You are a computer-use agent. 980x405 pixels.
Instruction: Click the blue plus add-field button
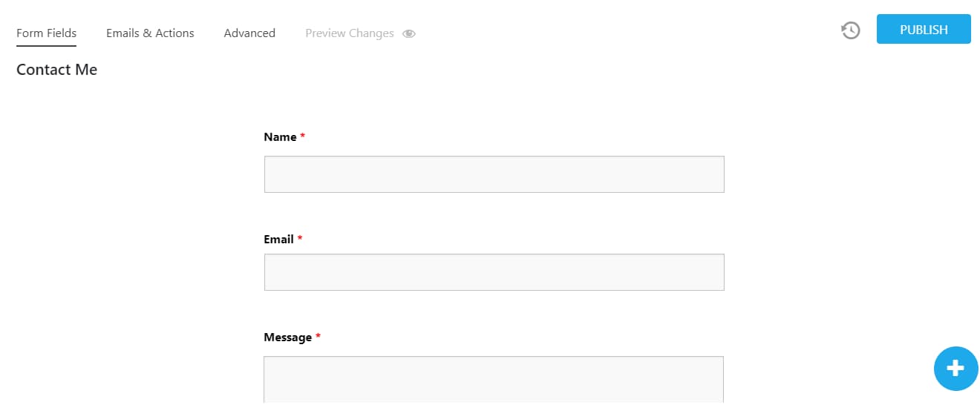click(955, 369)
